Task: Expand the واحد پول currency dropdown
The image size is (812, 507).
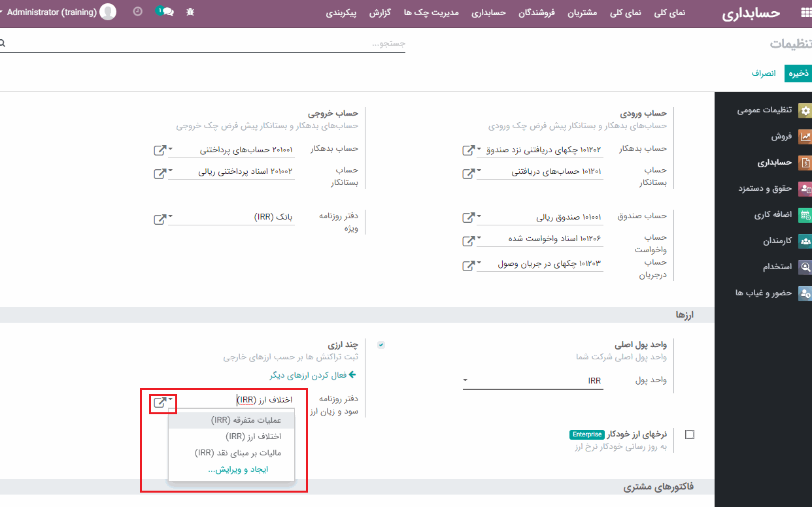Action: tap(465, 380)
